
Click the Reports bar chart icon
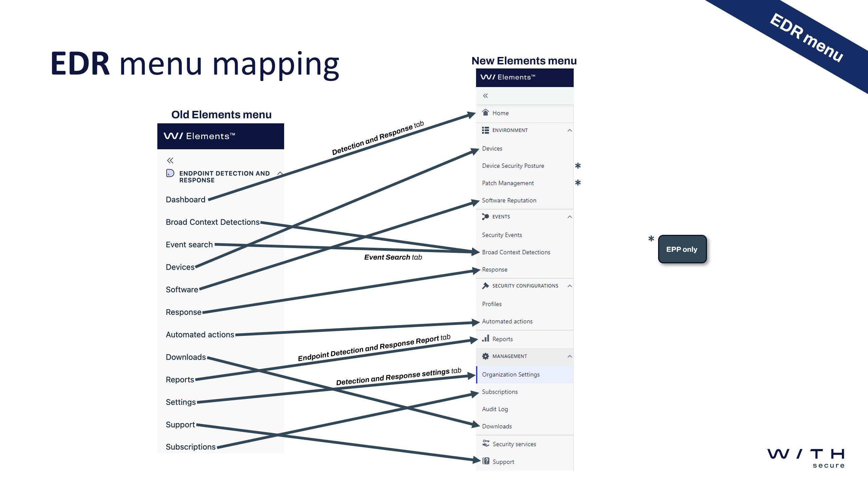pyautogui.click(x=486, y=339)
